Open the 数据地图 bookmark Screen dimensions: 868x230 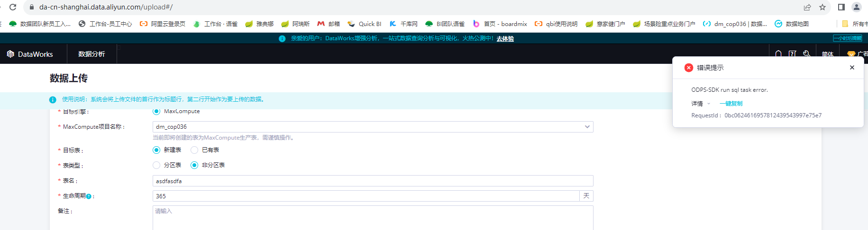[x=792, y=24]
